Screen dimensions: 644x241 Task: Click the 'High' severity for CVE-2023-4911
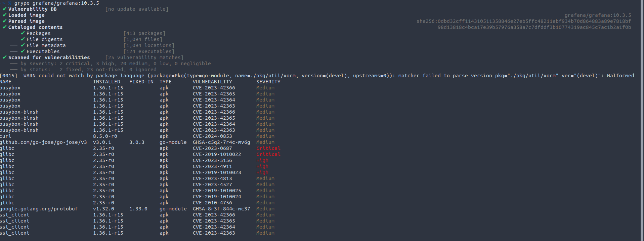[x=262, y=166]
